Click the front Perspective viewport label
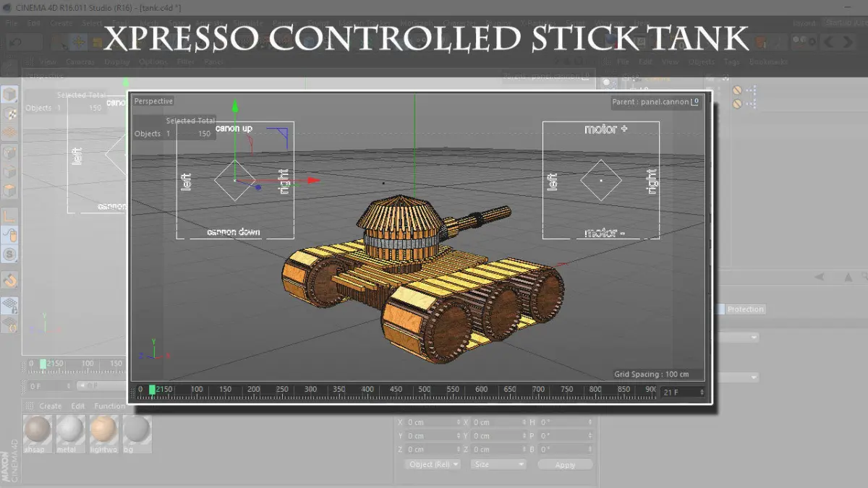This screenshot has width=868, height=488. coord(153,101)
